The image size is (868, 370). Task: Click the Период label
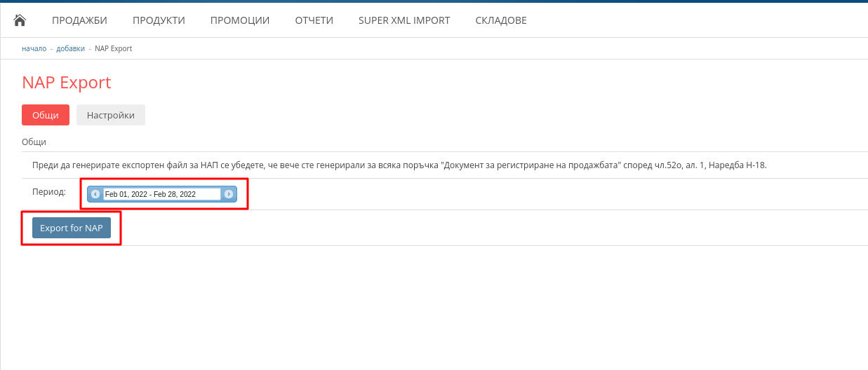pyautogui.click(x=49, y=191)
